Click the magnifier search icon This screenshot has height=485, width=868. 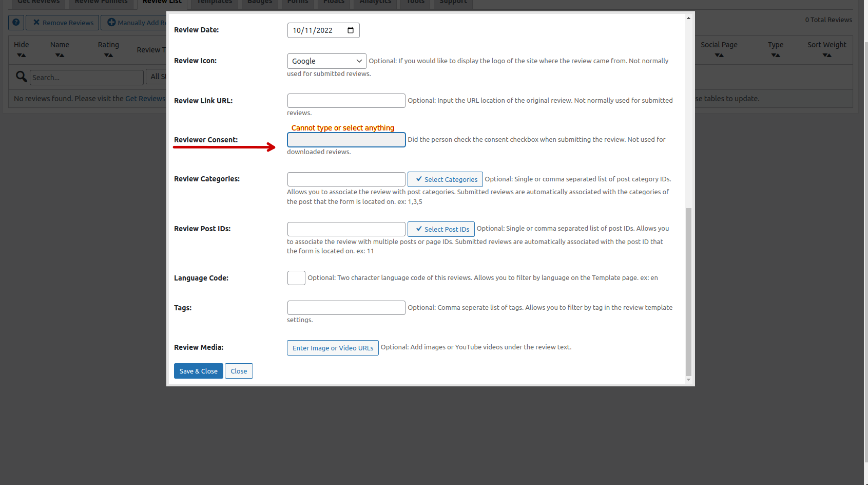point(21,77)
